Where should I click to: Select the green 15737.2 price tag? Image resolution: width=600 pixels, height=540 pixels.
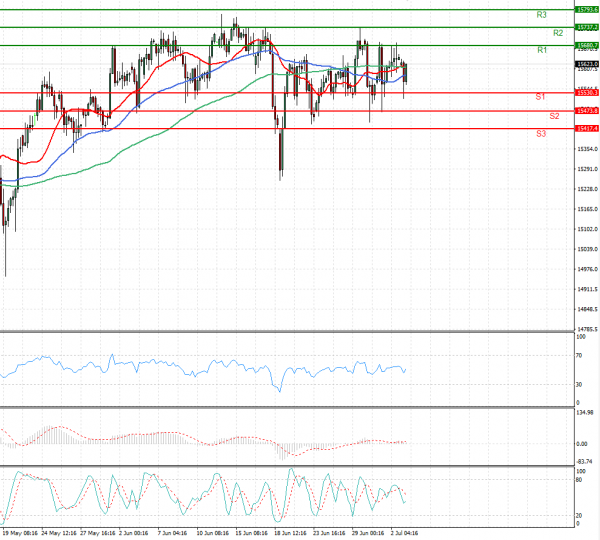pos(587,28)
